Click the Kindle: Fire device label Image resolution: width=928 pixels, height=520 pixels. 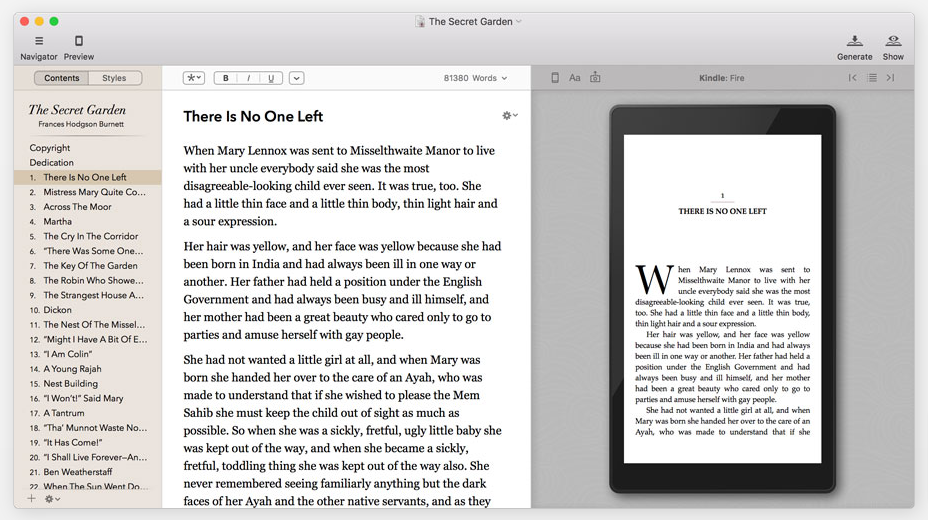(x=721, y=78)
